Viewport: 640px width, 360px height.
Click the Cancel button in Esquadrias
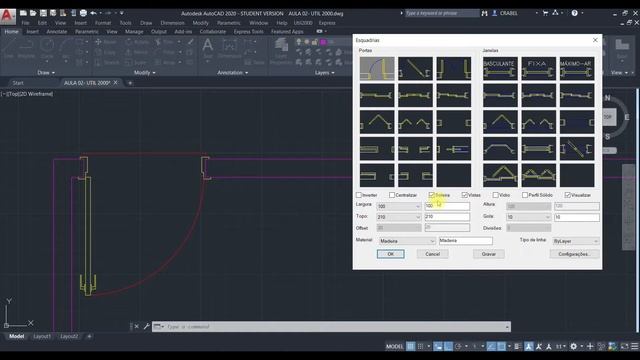433,254
